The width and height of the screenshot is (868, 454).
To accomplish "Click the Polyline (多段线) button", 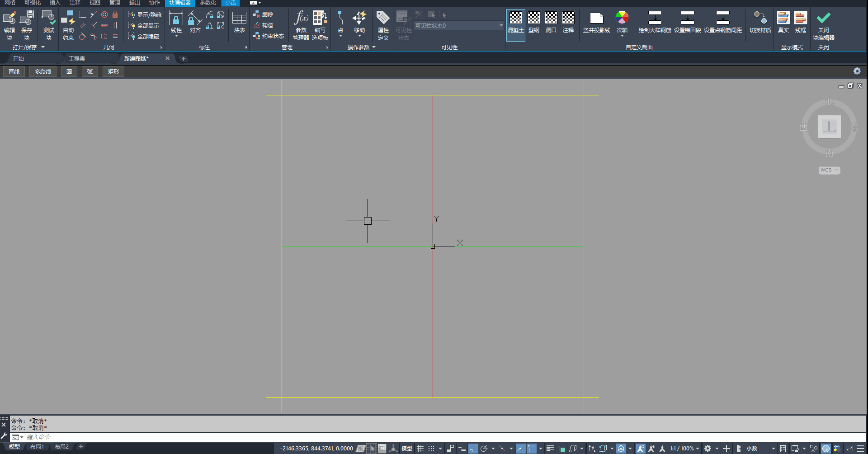I will click(43, 71).
